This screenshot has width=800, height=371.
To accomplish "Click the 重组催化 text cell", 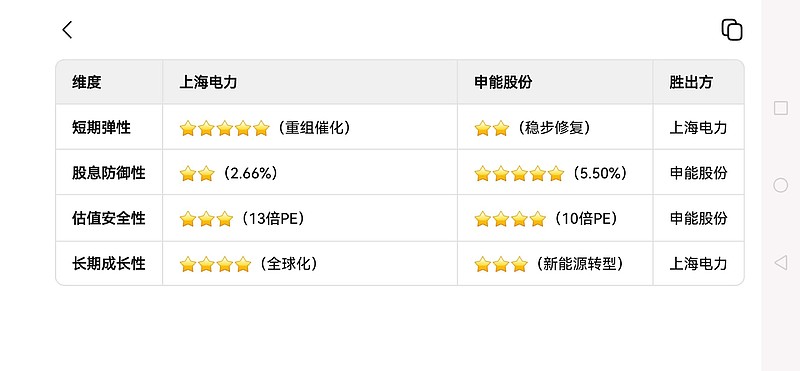I will coord(314,128).
